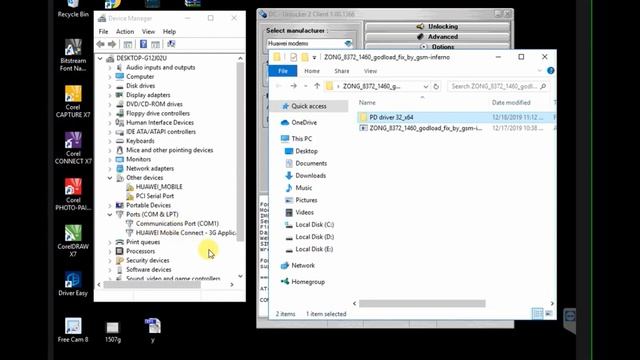
Task: Collapse the Other devices node
Action: (110, 178)
